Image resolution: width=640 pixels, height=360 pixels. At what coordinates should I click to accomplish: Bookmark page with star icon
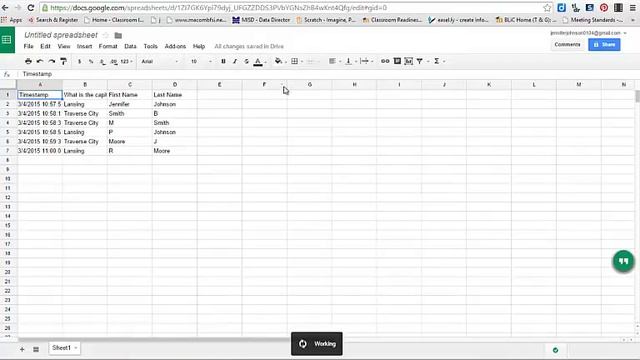point(547,7)
